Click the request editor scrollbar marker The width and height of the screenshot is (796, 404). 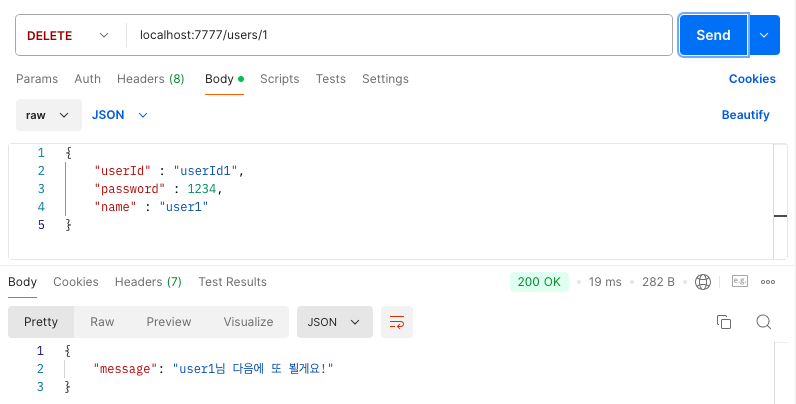(780, 216)
